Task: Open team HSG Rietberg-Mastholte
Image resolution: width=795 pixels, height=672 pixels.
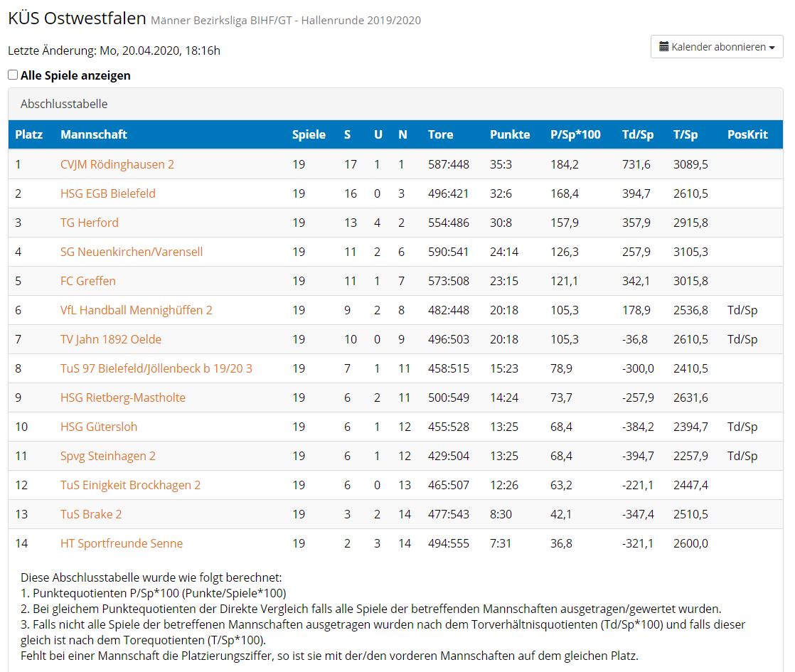Action: point(123,398)
